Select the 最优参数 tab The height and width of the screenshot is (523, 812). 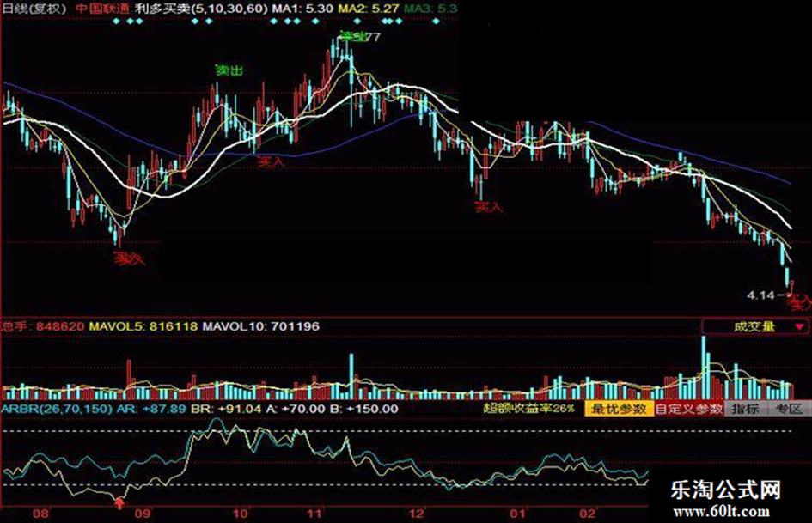620,409
